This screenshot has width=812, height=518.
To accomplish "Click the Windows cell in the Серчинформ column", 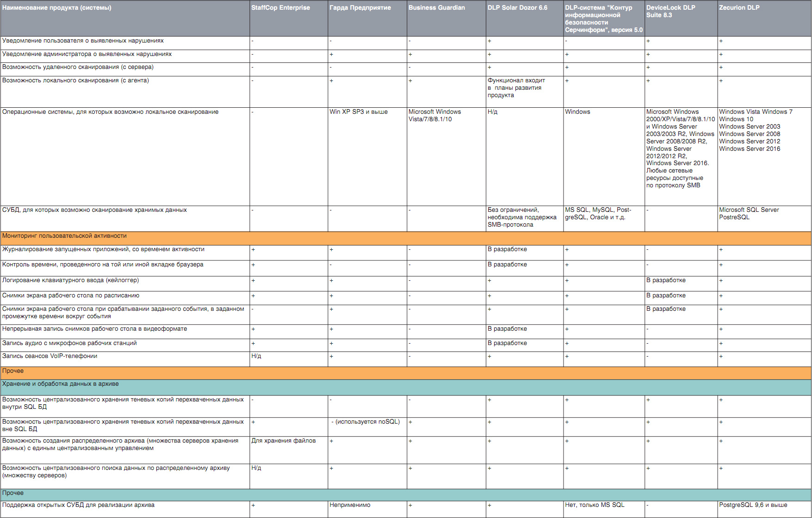I will click(604, 157).
